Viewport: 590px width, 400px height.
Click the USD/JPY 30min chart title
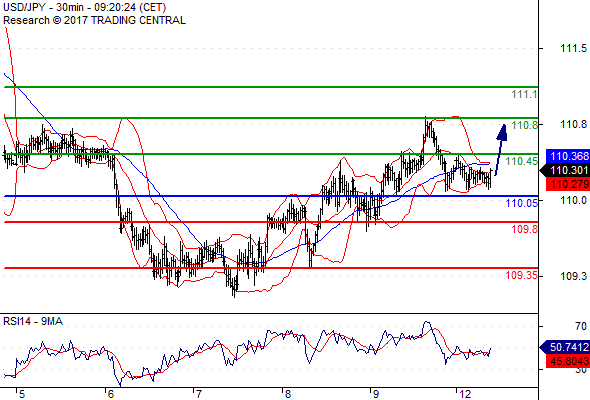coord(85,8)
